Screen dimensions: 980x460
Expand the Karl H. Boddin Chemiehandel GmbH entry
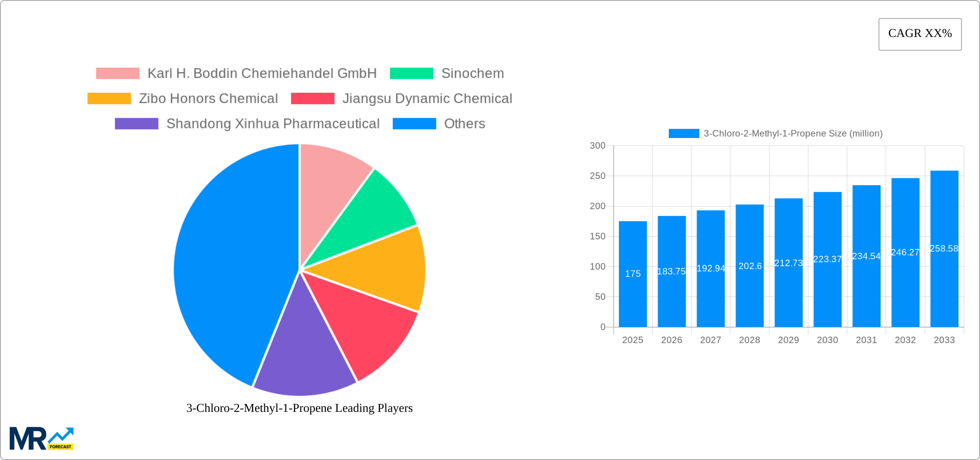(262, 73)
